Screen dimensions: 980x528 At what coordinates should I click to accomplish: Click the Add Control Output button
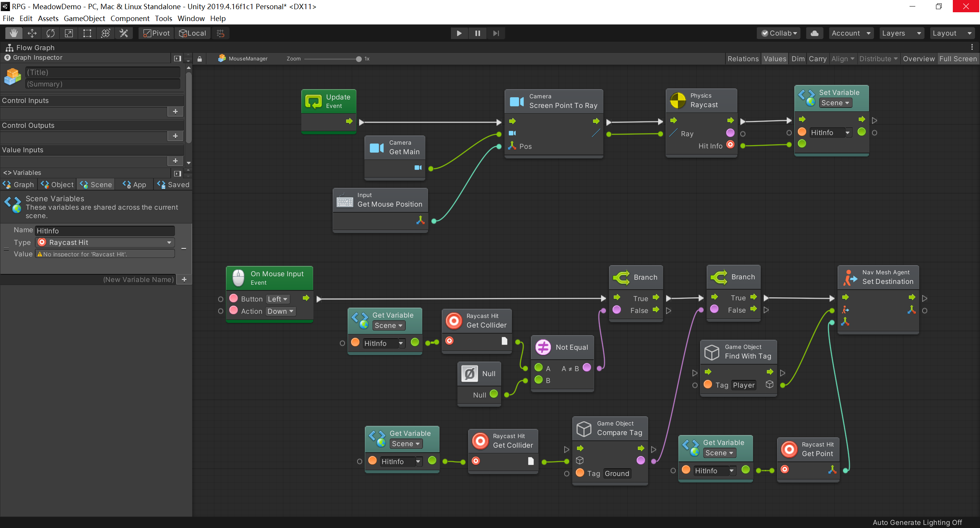pyautogui.click(x=176, y=137)
